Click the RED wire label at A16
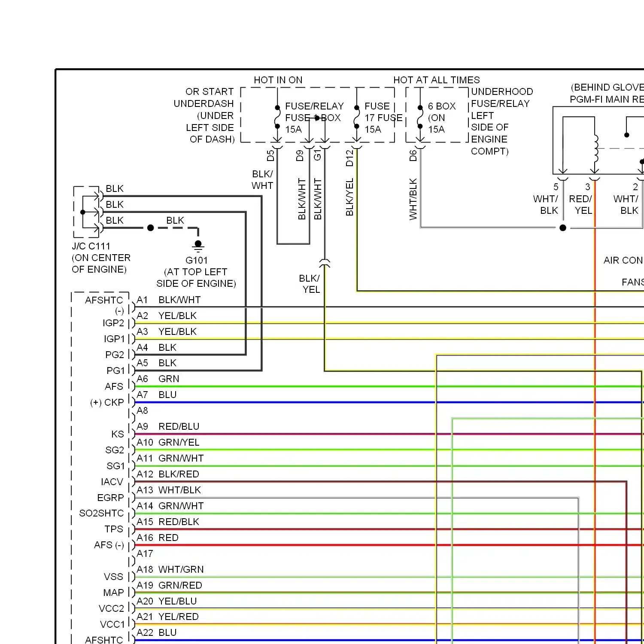Image resolution: width=644 pixels, height=644 pixels. tap(168, 538)
